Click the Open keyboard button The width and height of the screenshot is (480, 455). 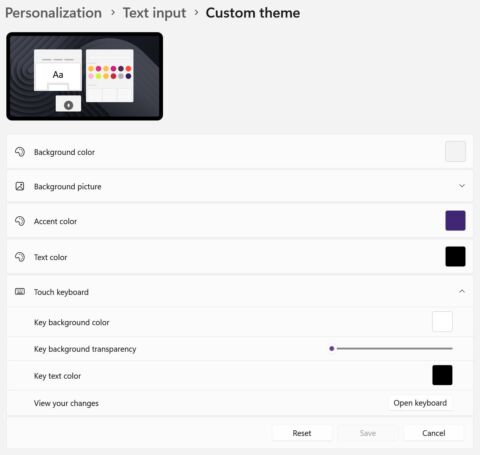[420, 403]
